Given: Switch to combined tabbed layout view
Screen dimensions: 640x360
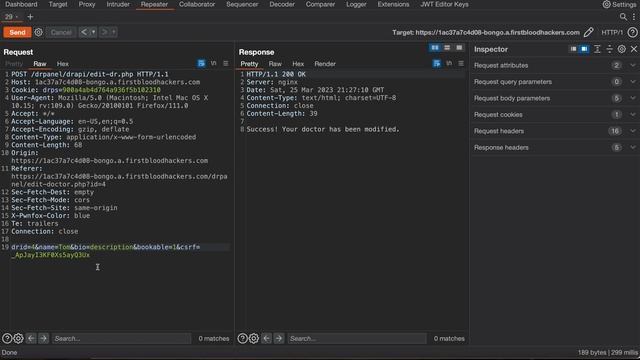Looking at the screenshot, I should click(x=459, y=48).
